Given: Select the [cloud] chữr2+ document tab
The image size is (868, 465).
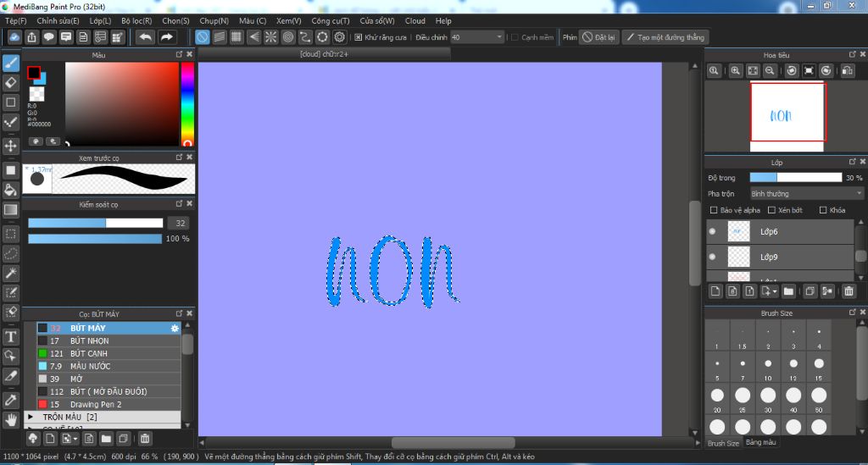Looking at the screenshot, I should [324, 53].
